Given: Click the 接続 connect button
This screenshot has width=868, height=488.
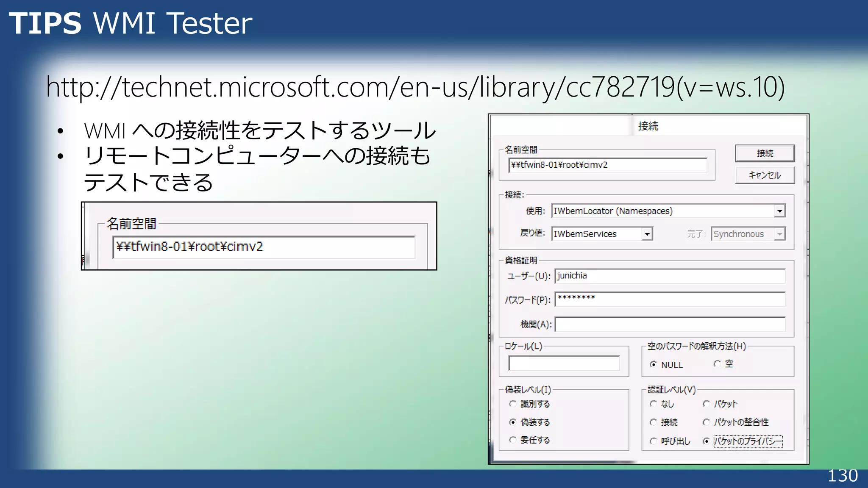Looking at the screenshot, I should (x=765, y=153).
